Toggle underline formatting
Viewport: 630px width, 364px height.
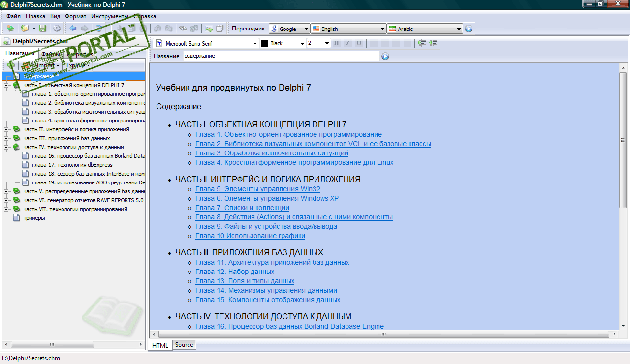(x=359, y=43)
